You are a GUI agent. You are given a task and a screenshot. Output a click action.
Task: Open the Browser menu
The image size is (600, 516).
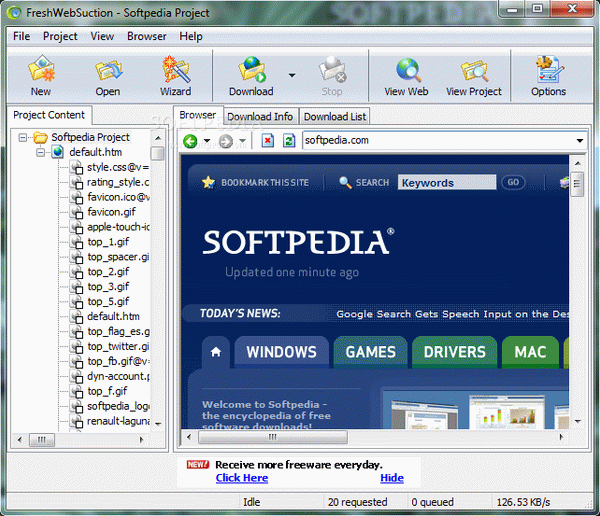pos(147,36)
